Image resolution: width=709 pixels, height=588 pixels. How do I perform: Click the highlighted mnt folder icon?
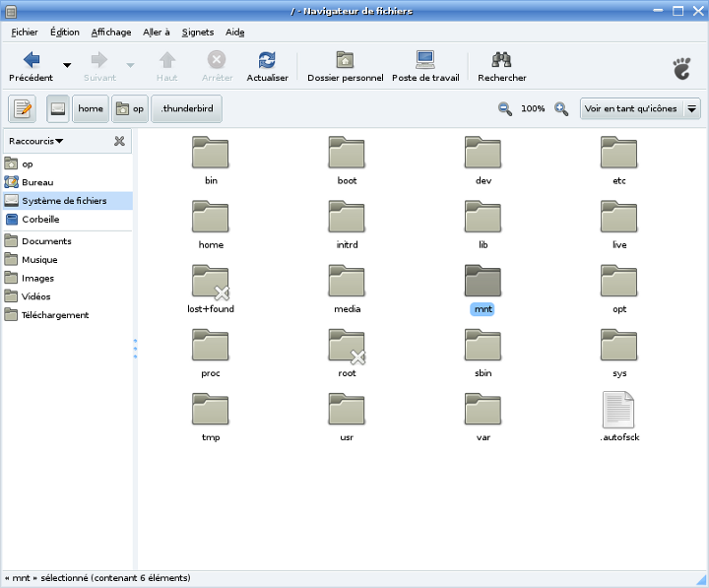tap(483, 281)
